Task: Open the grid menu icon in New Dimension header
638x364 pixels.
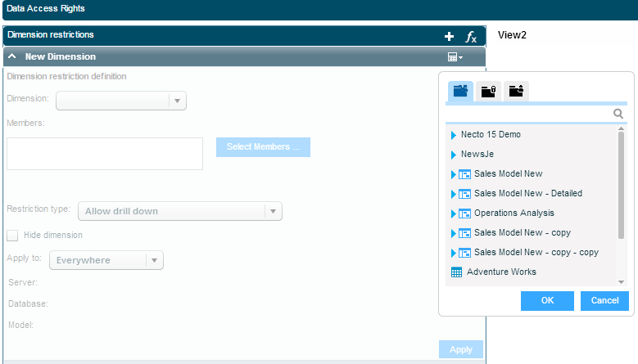Action: pos(455,57)
